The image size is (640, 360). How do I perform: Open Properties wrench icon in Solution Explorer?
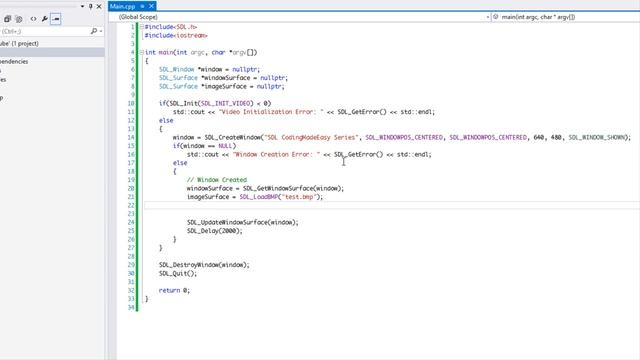(x=44, y=19)
